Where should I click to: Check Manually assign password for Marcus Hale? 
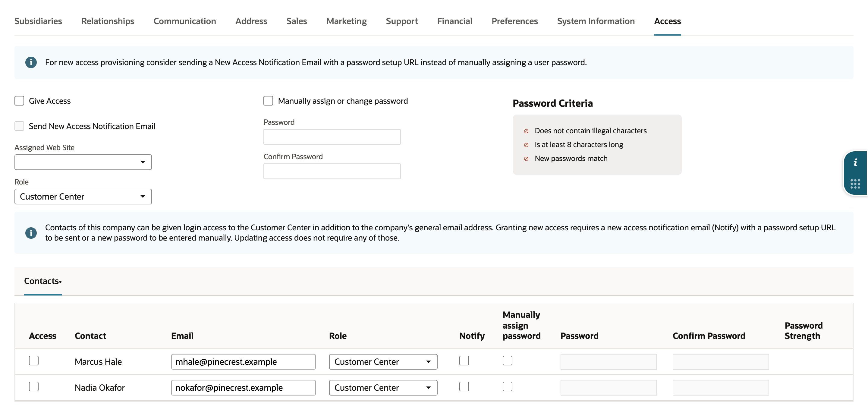coord(508,361)
